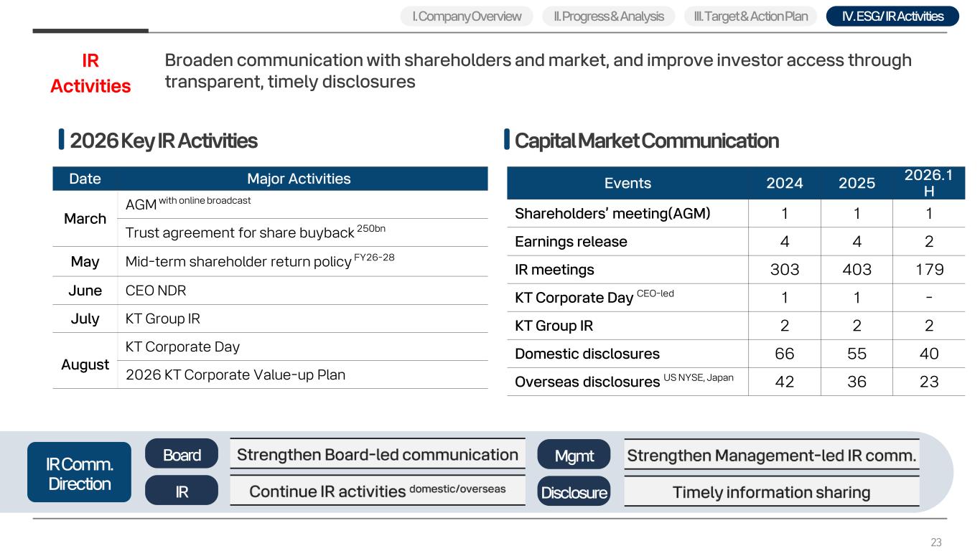Select the Events table header
This screenshot has height=551, width=980.
[627, 183]
